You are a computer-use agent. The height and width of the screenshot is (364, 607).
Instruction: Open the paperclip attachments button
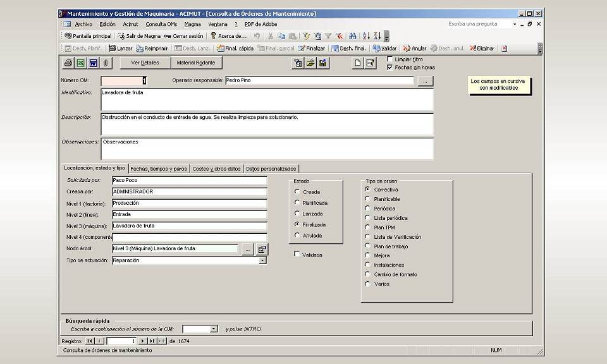pyautogui.click(x=106, y=63)
